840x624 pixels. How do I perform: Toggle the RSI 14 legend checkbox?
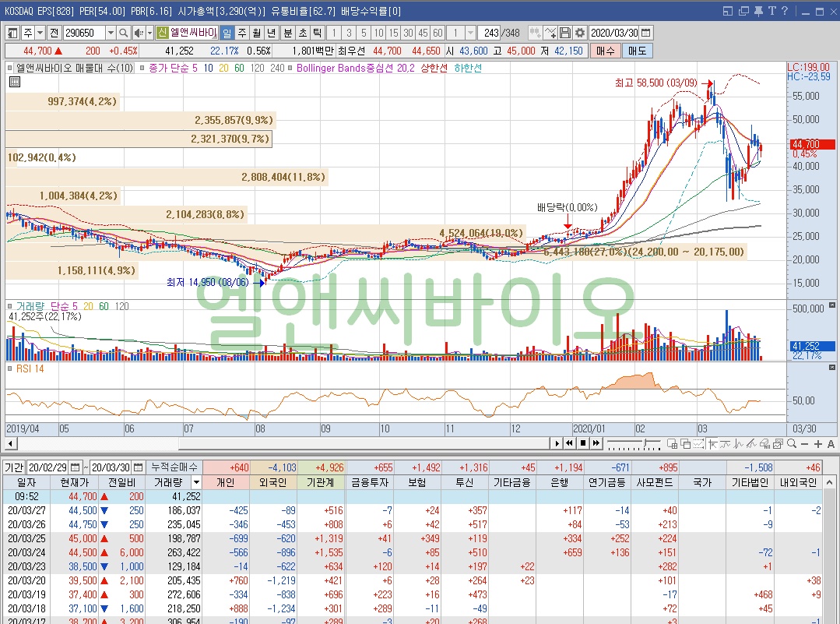[x=9, y=368]
